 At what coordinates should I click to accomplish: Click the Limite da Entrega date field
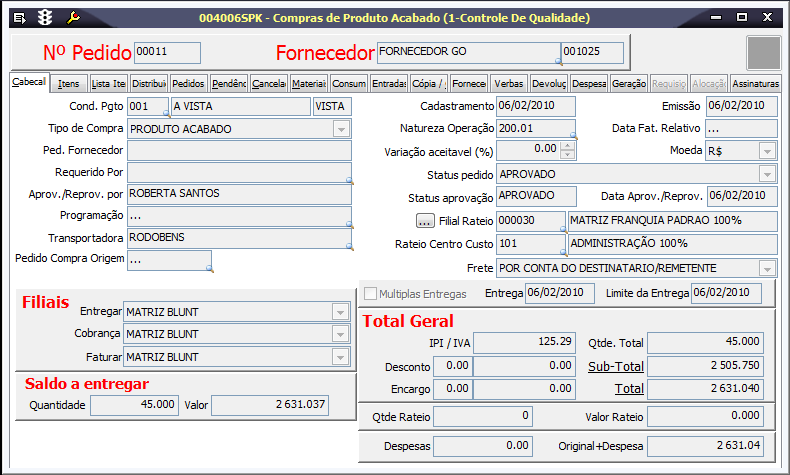point(726,293)
